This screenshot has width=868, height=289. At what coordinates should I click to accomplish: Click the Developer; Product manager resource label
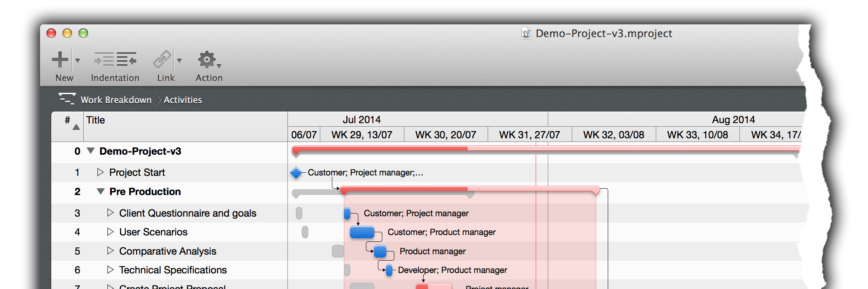point(452,270)
